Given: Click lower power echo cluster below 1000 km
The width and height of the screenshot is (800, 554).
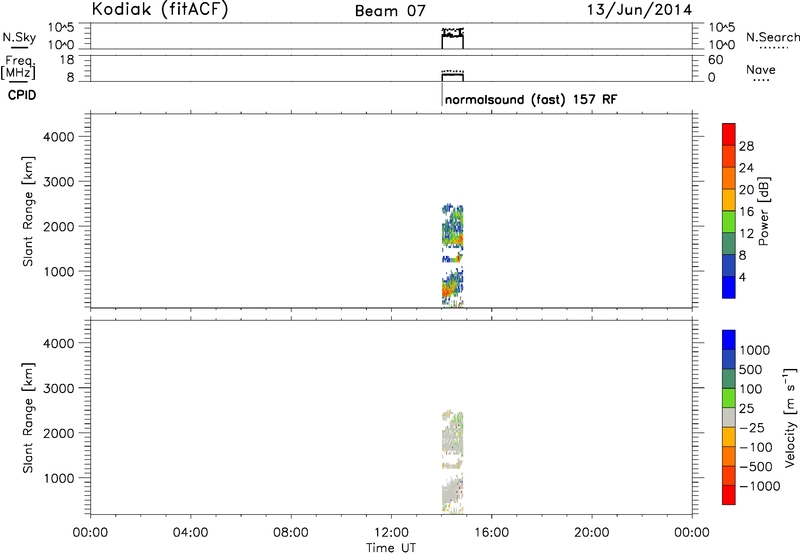Looking at the screenshot, I should 452,287.
